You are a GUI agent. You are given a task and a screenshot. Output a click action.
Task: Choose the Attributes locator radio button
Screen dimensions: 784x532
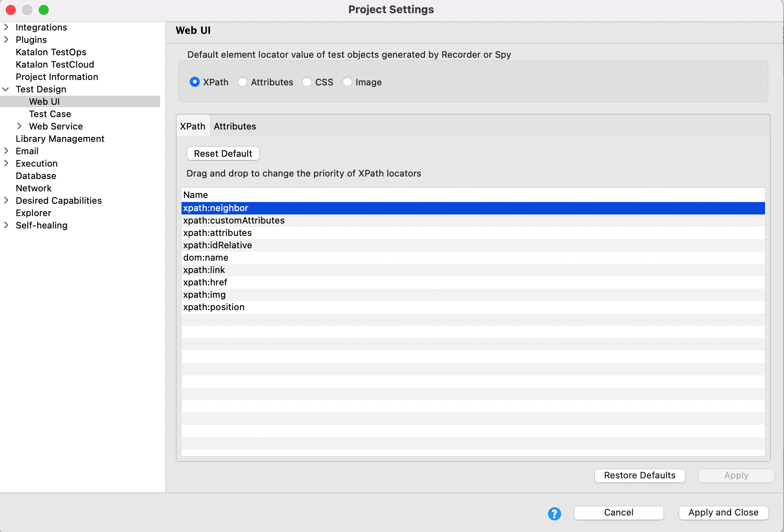(x=243, y=82)
